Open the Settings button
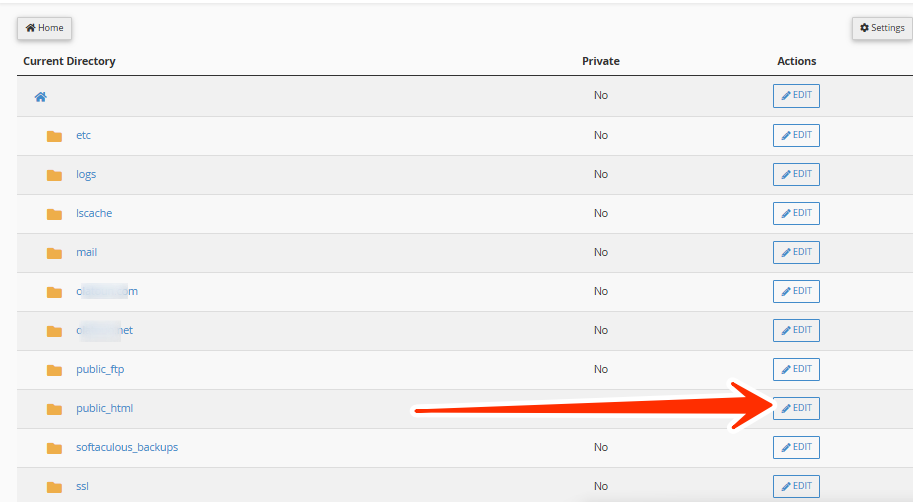The height and width of the screenshot is (502, 913). pyautogui.click(x=882, y=28)
